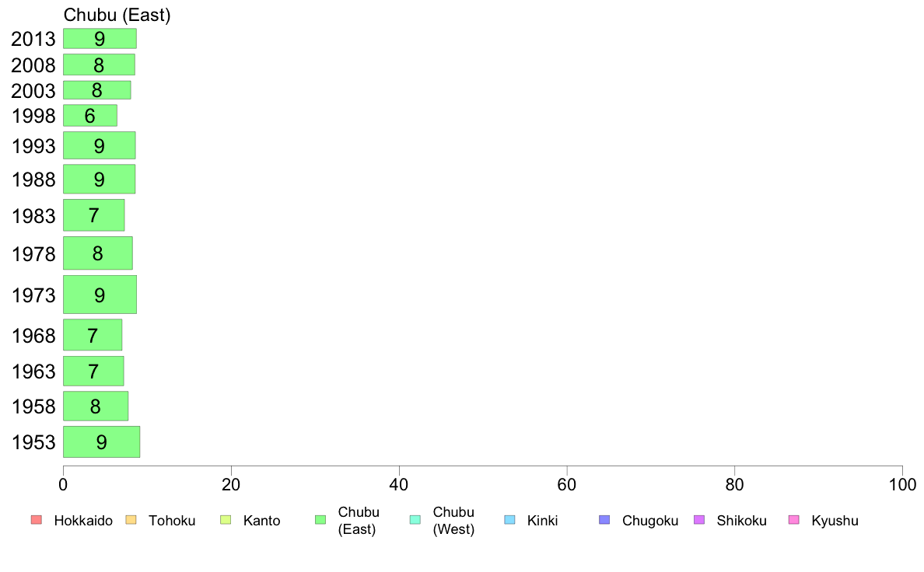Select the 1973 bar in the chart
Viewport: 924px width, 572px height.
pyautogui.click(x=100, y=295)
